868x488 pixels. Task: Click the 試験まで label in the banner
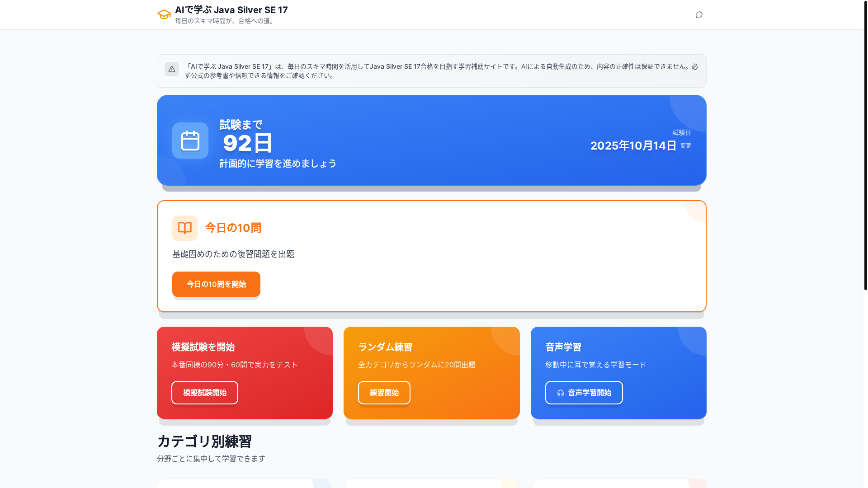coord(241,125)
